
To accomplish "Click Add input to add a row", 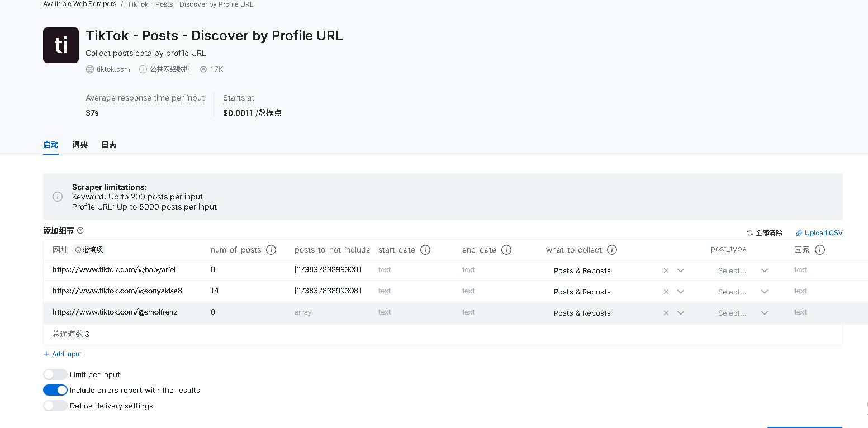I will [x=63, y=354].
